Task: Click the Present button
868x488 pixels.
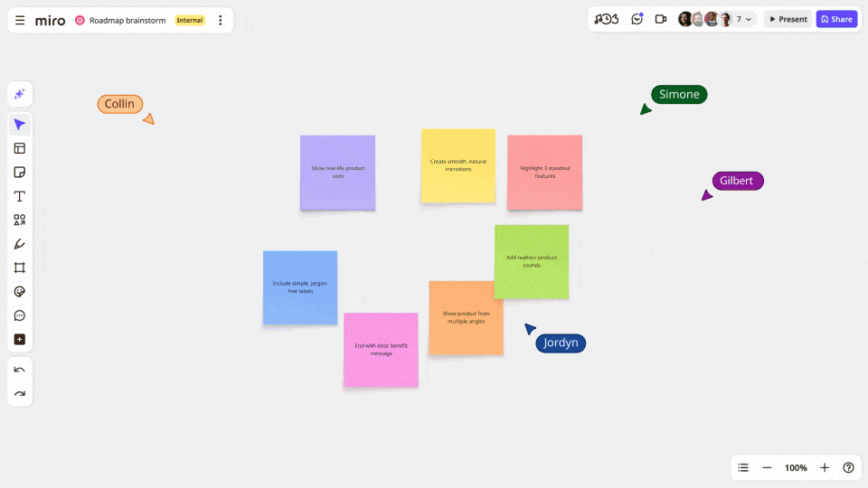Action: 788,19
